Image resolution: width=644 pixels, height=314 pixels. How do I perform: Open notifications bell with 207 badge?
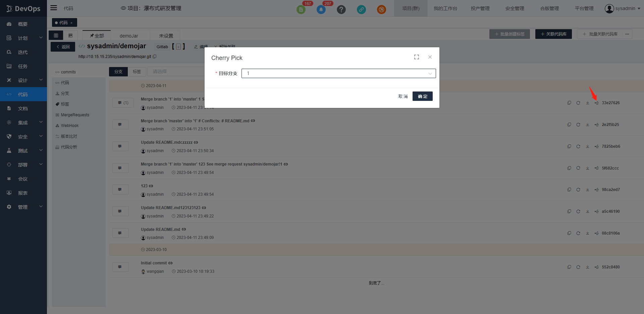(321, 9)
